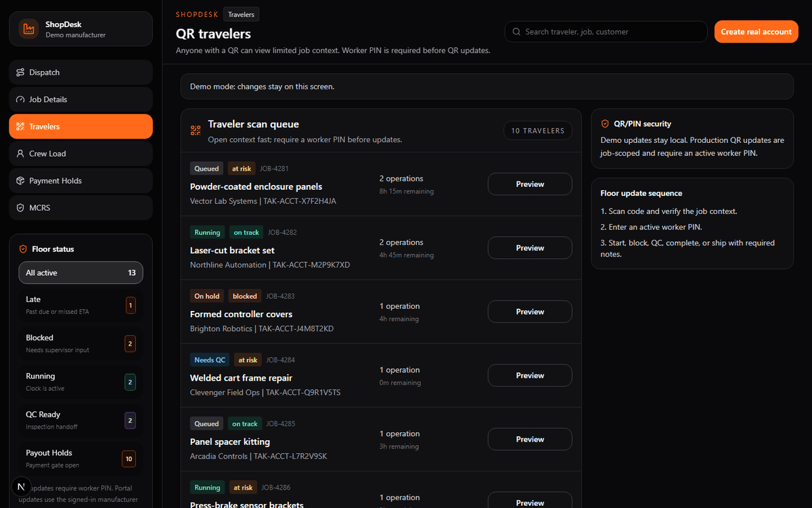Select the All active floor filter
The image size is (812, 508).
tap(81, 273)
